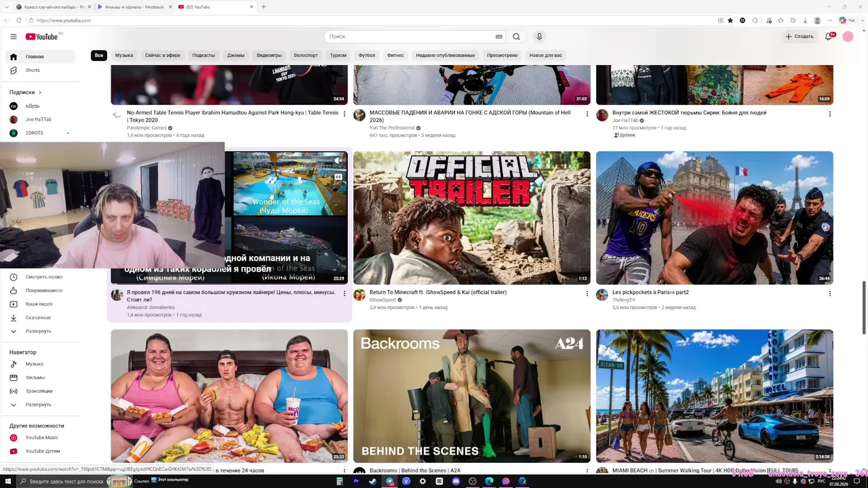Open the account avatar menu

[848, 37]
